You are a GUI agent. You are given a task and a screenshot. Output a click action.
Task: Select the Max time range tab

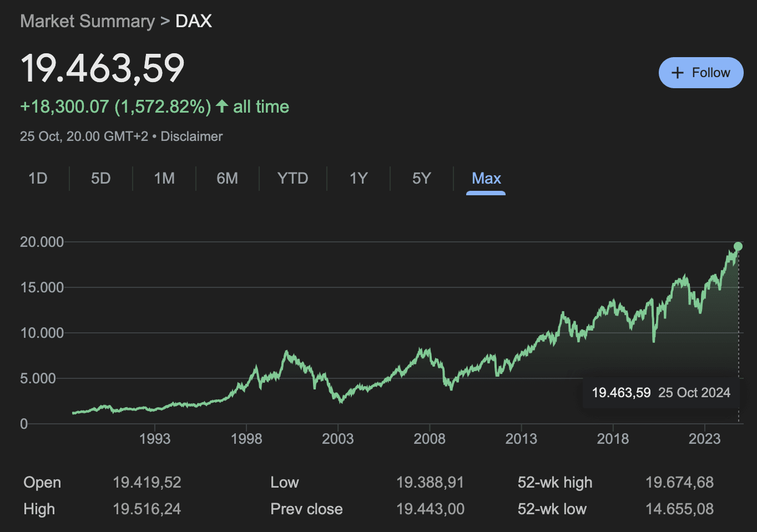click(486, 178)
